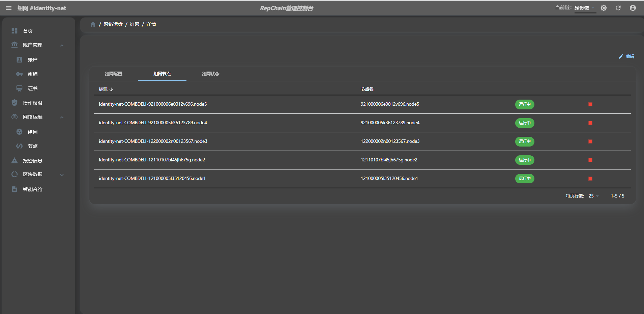
Task: Stop node1 with red square icon
Action: click(590, 179)
